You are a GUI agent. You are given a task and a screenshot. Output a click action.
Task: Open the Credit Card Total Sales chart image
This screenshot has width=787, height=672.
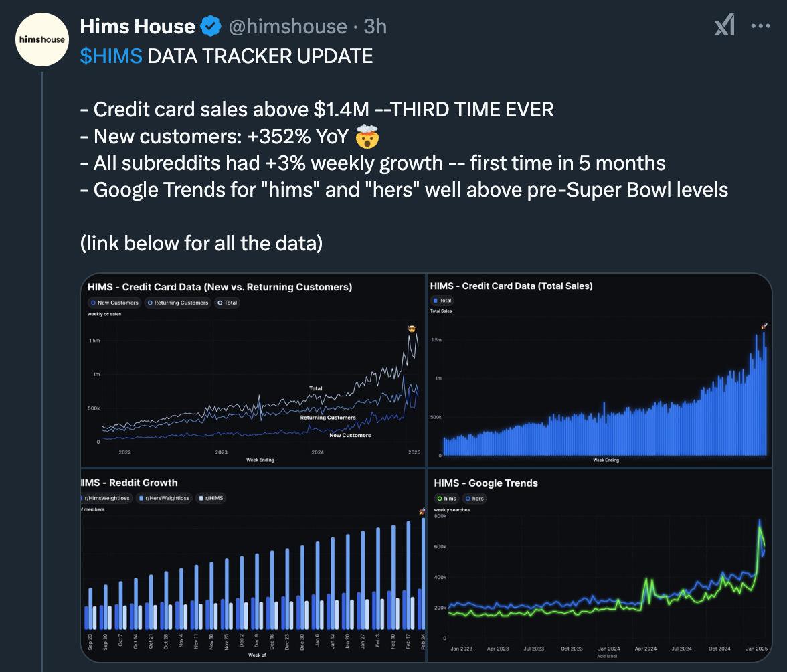[599, 368]
